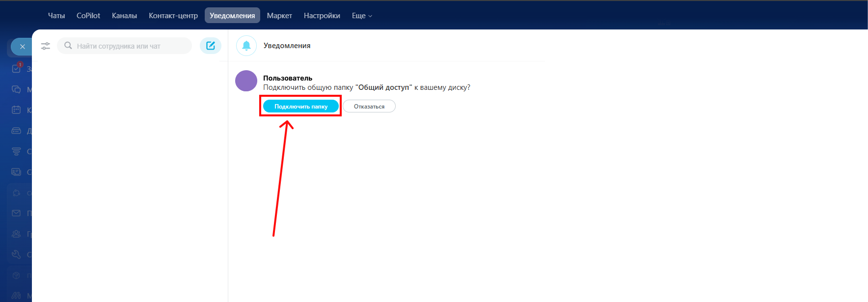868x302 pixels.
Task: Open the Calendar icon in sidebar
Action: 16,110
